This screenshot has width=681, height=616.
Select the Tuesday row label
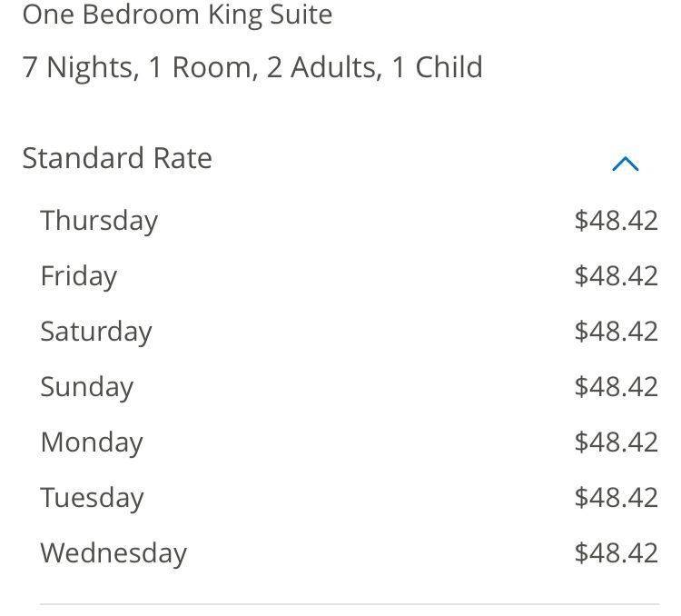tap(92, 499)
